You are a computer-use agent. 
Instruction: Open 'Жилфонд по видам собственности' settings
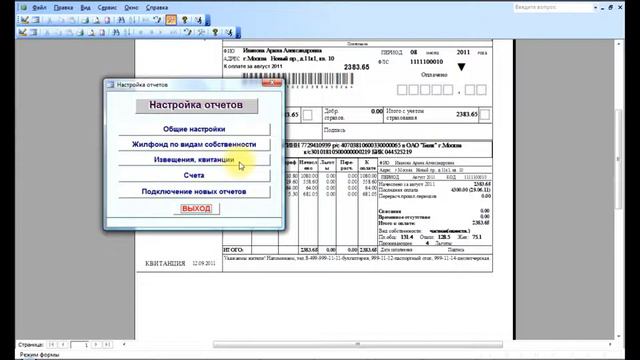click(x=194, y=144)
